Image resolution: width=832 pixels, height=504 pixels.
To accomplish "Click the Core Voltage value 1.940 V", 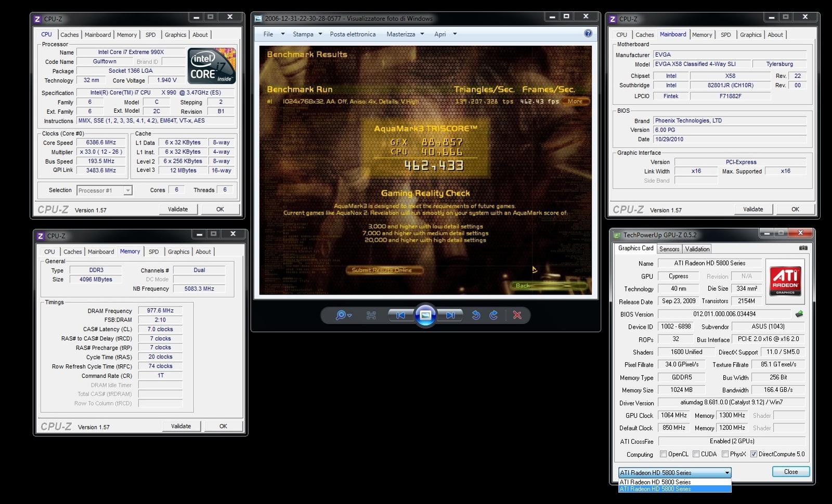I will pos(167,80).
